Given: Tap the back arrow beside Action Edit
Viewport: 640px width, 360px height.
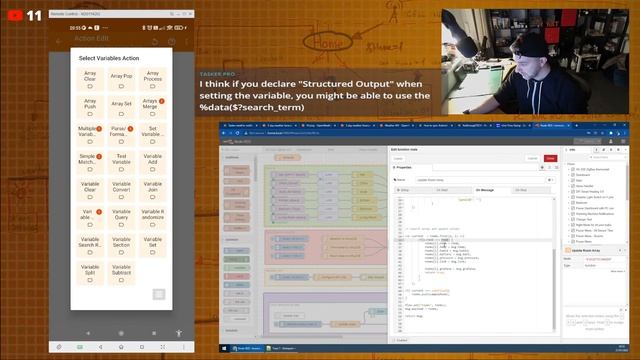Looking at the screenshot, I should (x=59, y=41).
